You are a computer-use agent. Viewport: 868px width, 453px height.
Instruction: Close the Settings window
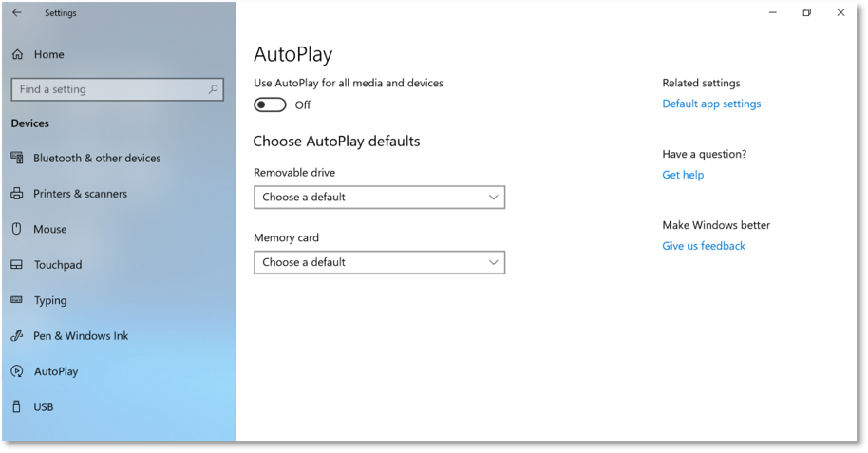(x=840, y=12)
